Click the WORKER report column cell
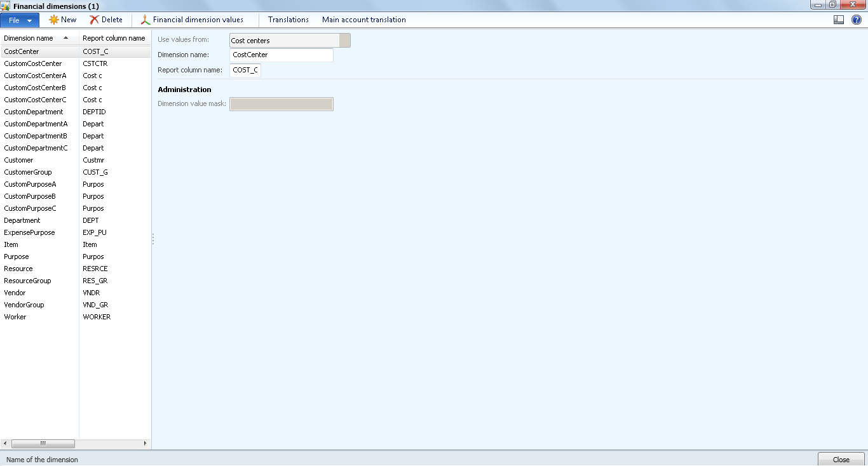 click(x=115, y=317)
